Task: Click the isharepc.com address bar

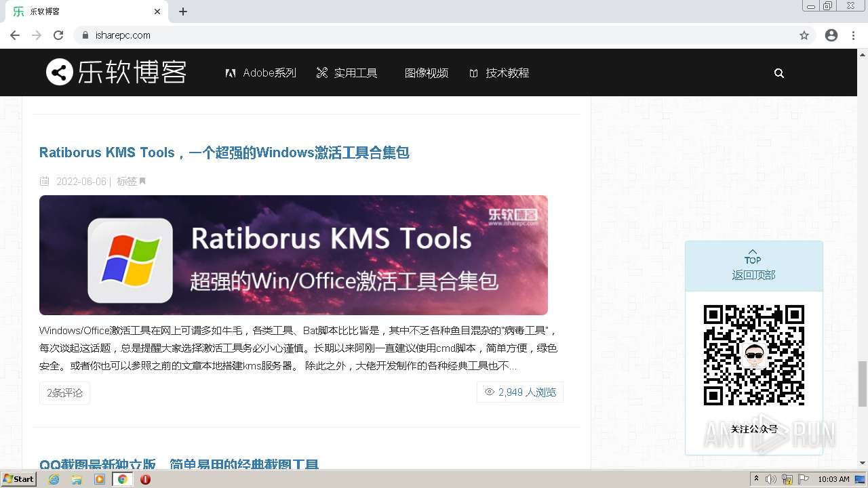Action: (x=446, y=35)
